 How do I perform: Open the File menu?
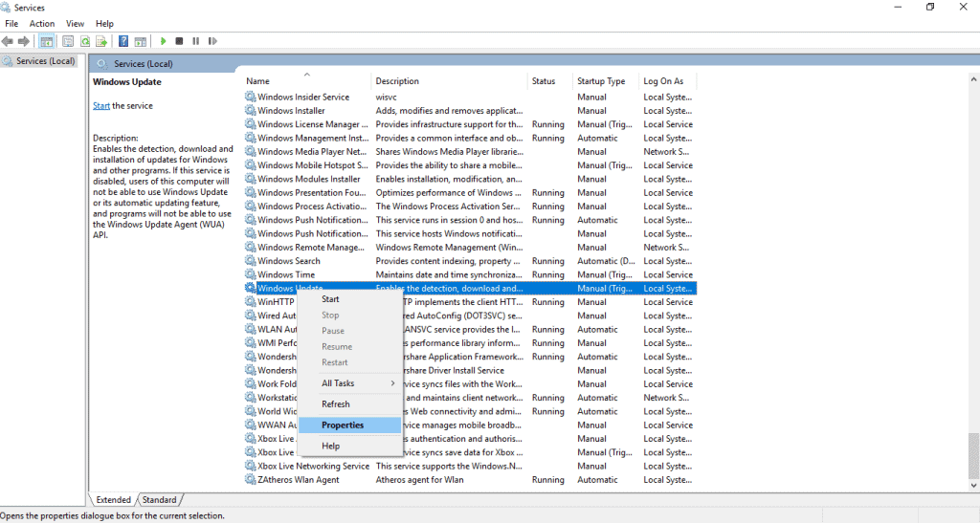point(11,24)
